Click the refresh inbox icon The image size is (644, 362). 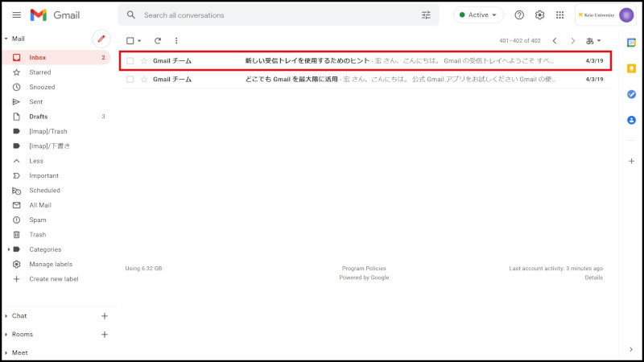158,40
